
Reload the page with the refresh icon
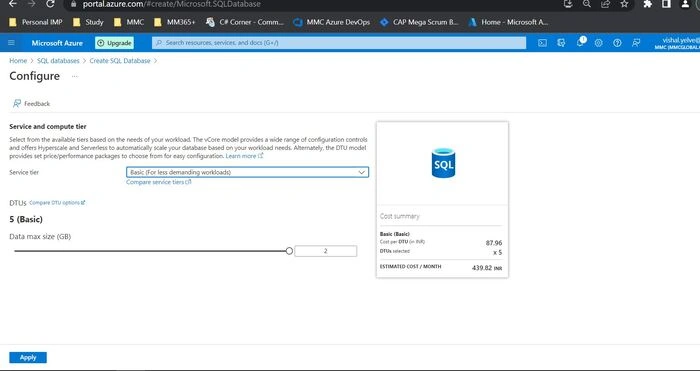(x=50, y=4)
